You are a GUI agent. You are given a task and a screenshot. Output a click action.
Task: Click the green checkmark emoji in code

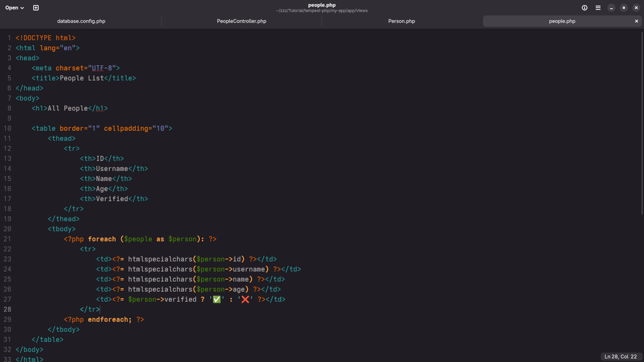(217, 299)
